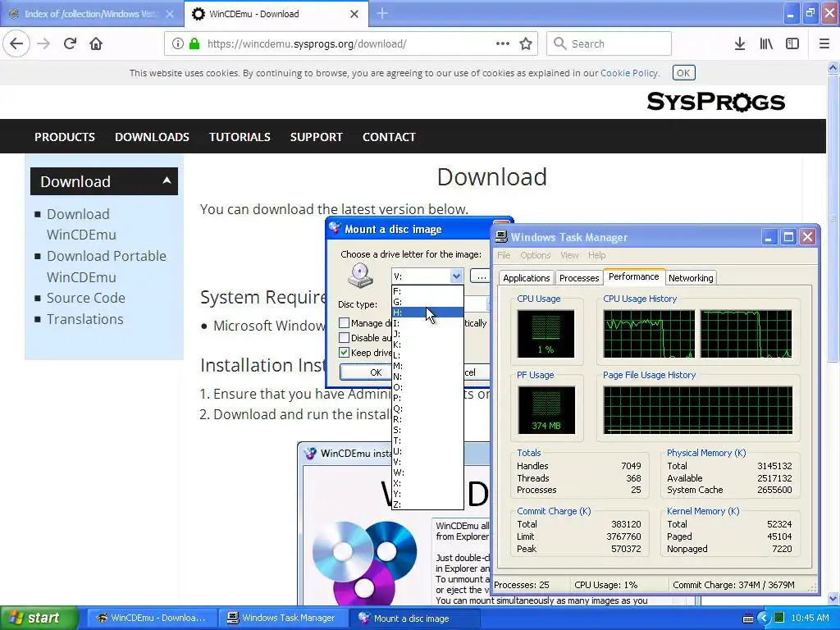The height and width of the screenshot is (630, 840).
Task: Open the Source Code sidebar link
Action: point(85,298)
